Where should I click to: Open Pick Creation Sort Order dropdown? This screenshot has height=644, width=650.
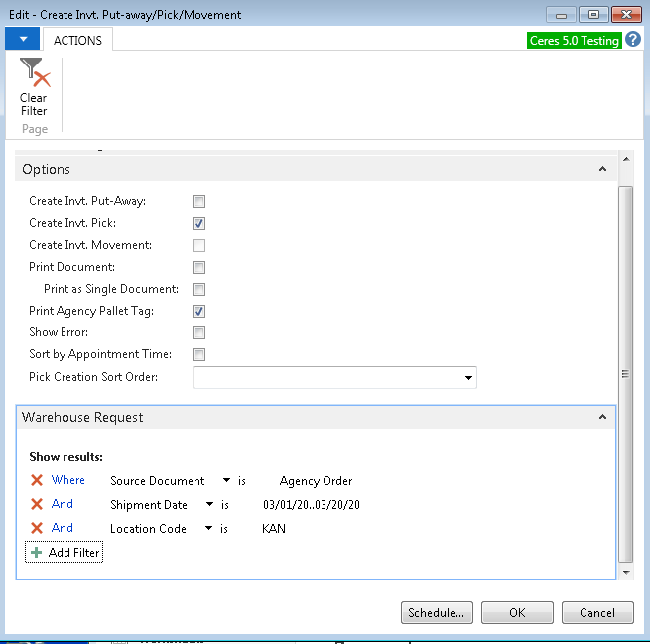pyautogui.click(x=467, y=378)
